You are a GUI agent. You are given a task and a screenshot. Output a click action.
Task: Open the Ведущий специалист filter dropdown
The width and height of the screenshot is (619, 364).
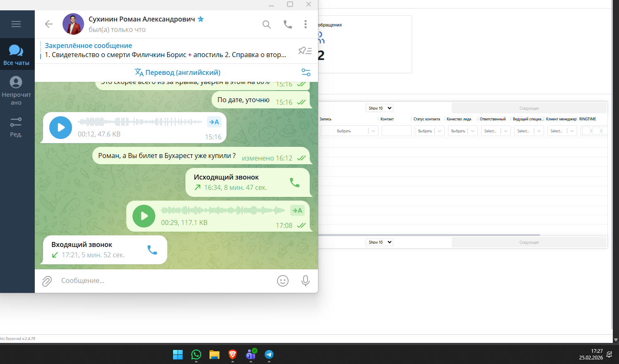[529, 131]
